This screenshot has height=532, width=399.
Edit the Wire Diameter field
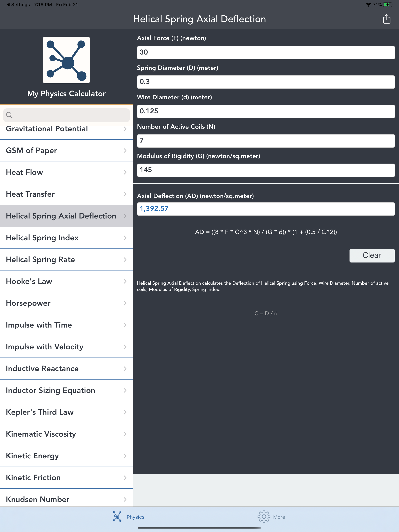(266, 111)
